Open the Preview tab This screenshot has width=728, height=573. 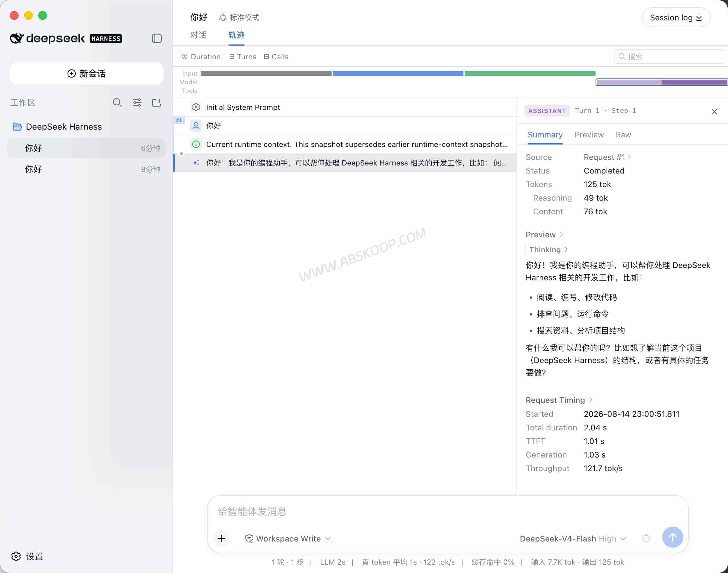pos(589,135)
